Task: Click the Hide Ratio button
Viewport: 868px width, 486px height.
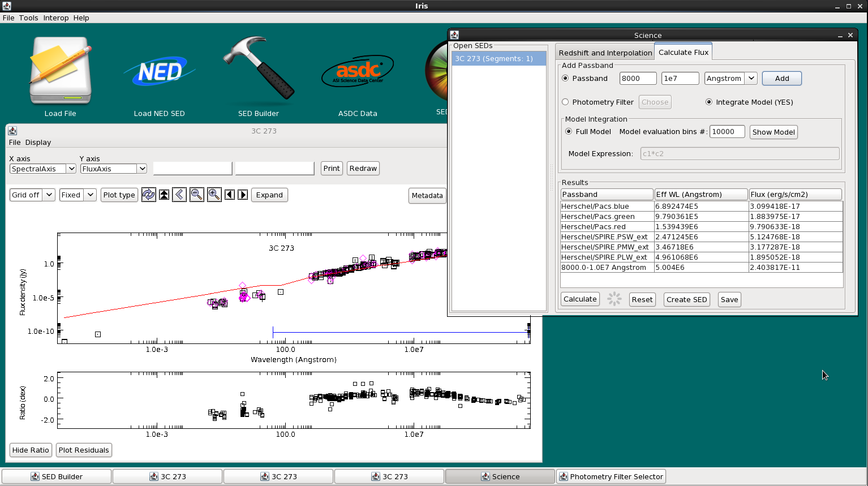Action: coord(31,450)
